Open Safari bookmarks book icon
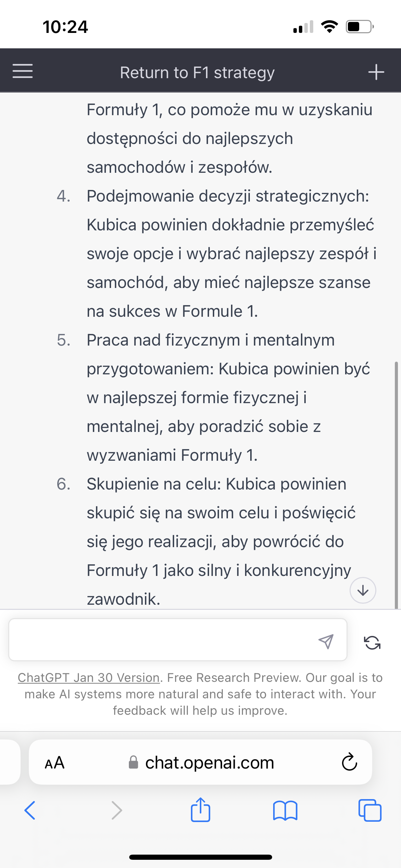 point(285,810)
